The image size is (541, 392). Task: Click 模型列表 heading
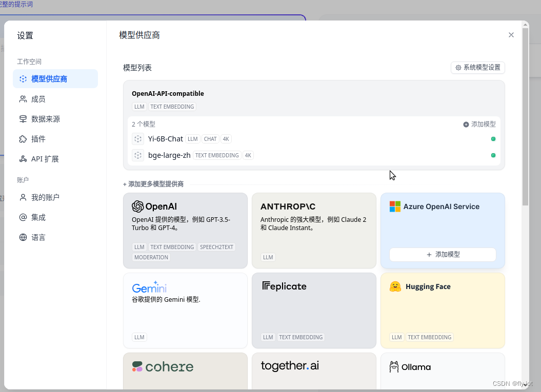click(x=137, y=68)
